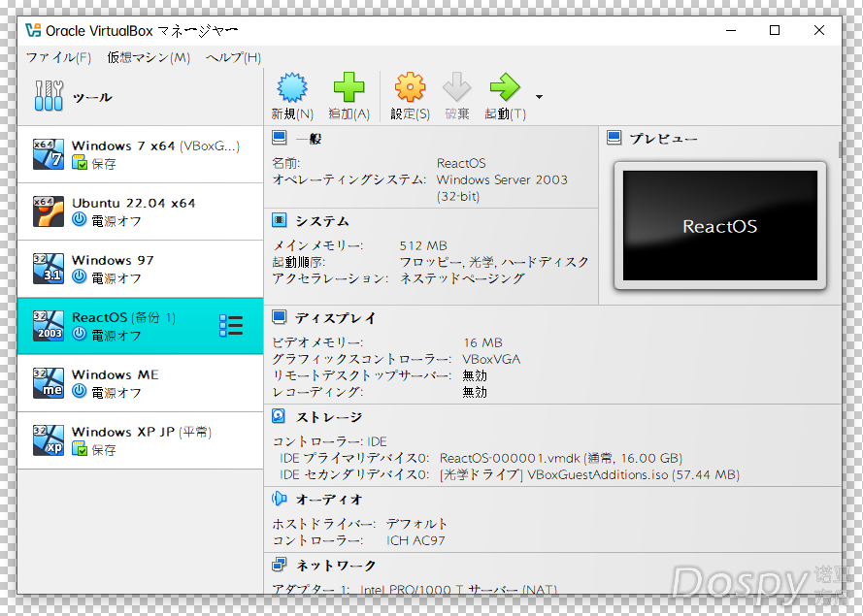Click the Windows 7 OS icon
Image resolution: width=863 pixels, height=616 pixels.
tap(49, 154)
